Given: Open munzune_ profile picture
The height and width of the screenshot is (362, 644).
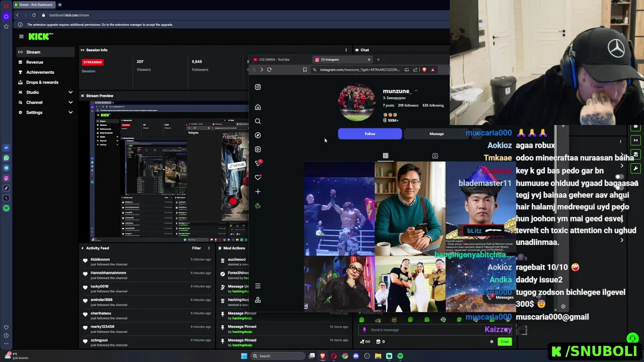Looking at the screenshot, I should click(357, 103).
